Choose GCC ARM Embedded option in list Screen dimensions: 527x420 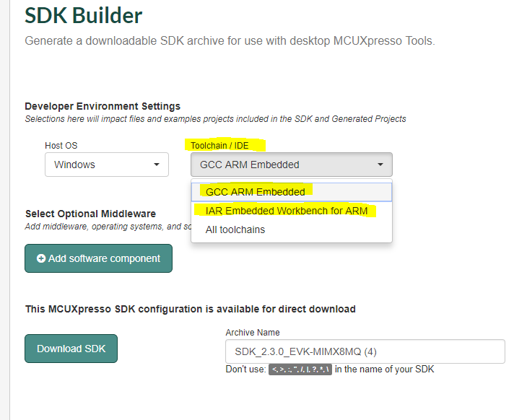pyautogui.click(x=292, y=192)
